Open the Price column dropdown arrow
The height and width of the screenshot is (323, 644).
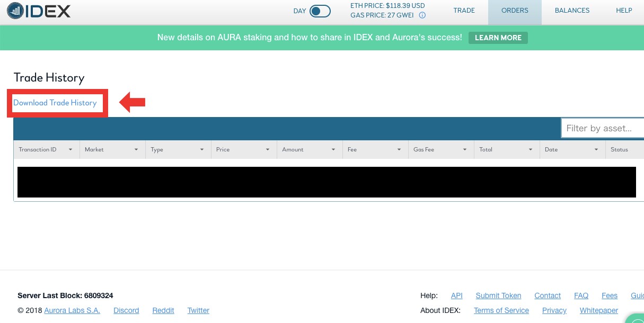pyautogui.click(x=268, y=150)
